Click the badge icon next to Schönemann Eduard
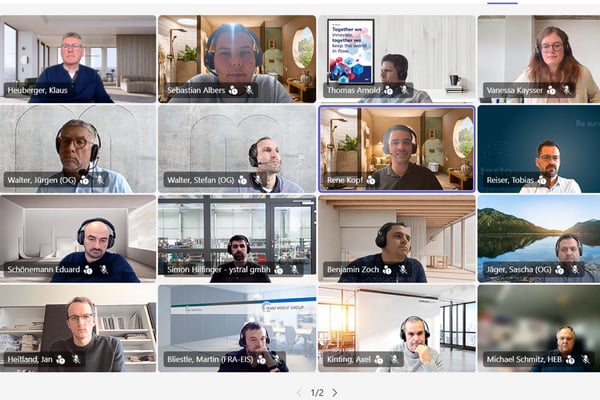The width and height of the screenshot is (600, 400). point(88,269)
